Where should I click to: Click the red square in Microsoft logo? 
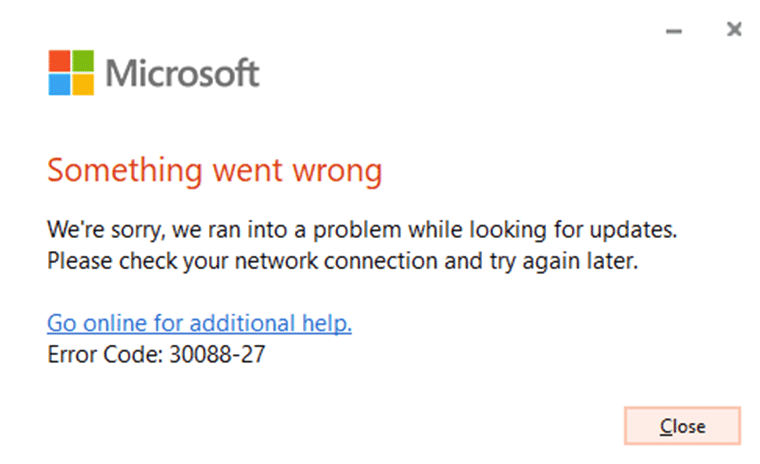click(x=60, y=61)
